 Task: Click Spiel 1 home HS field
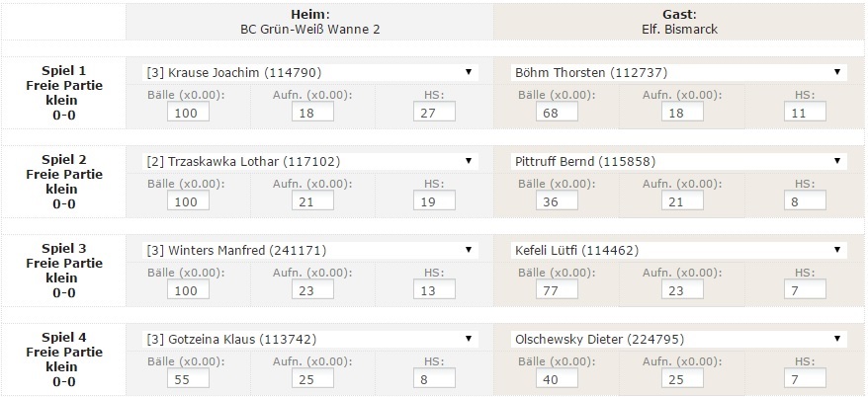pos(434,112)
